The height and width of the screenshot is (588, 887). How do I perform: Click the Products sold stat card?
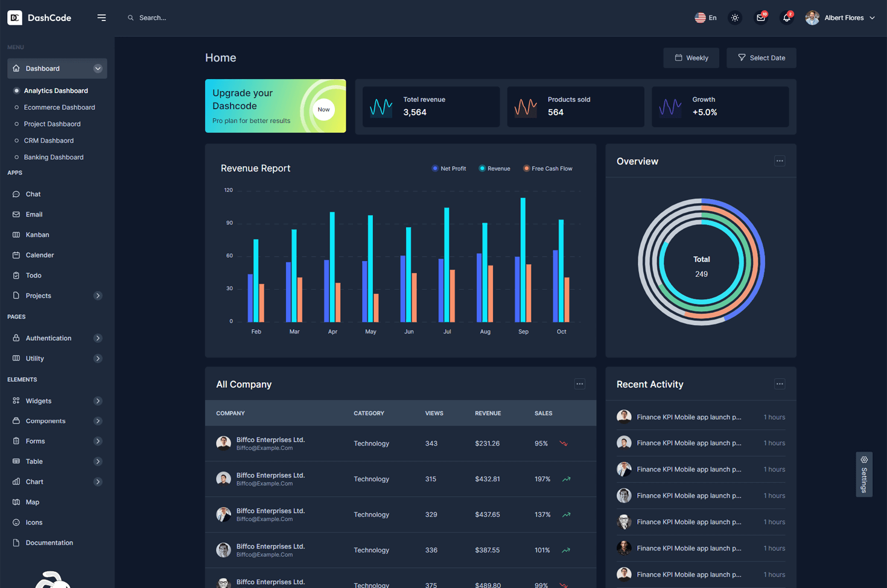576,107
